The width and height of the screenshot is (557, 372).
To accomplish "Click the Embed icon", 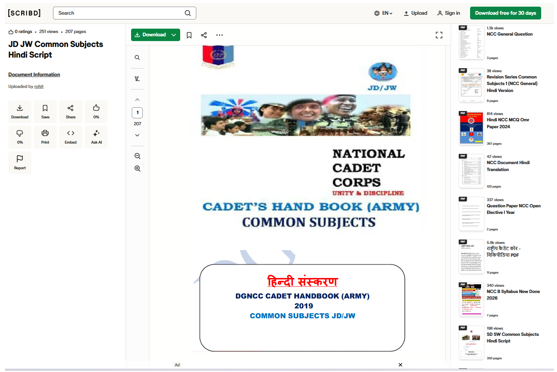I will pyautogui.click(x=71, y=137).
